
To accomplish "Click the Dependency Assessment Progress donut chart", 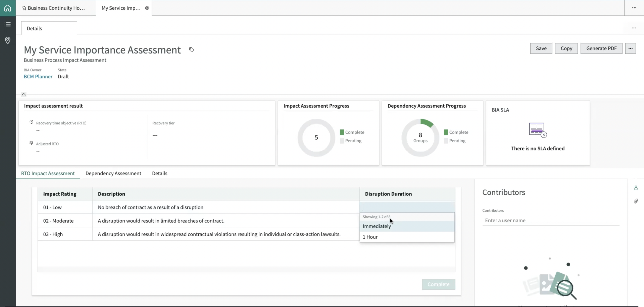I will (x=420, y=138).
